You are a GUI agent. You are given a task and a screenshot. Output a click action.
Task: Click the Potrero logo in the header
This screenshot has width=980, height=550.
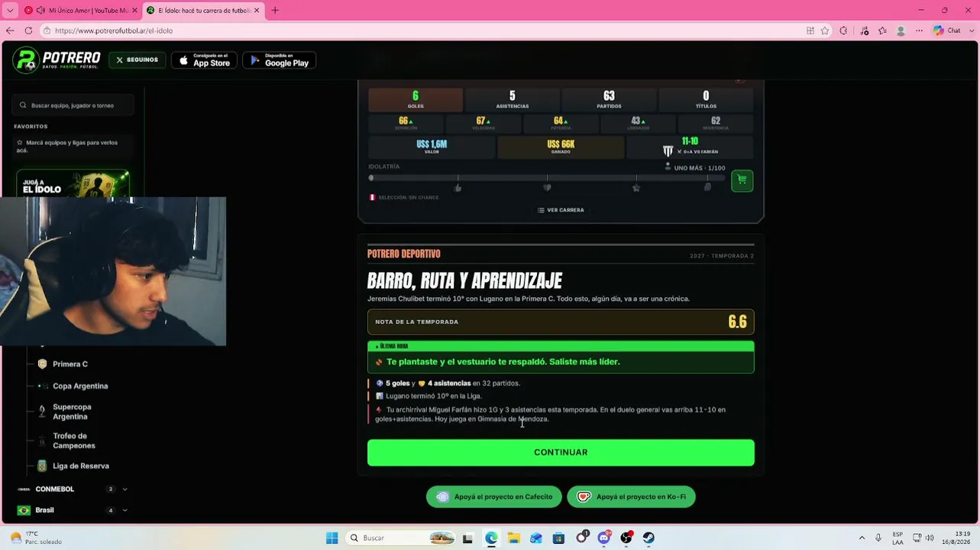(x=57, y=60)
